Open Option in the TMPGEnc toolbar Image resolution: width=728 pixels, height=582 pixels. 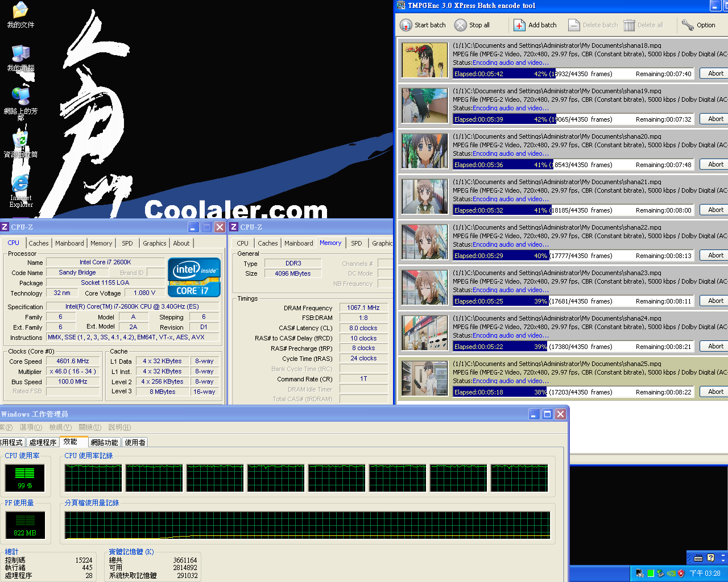pos(698,25)
